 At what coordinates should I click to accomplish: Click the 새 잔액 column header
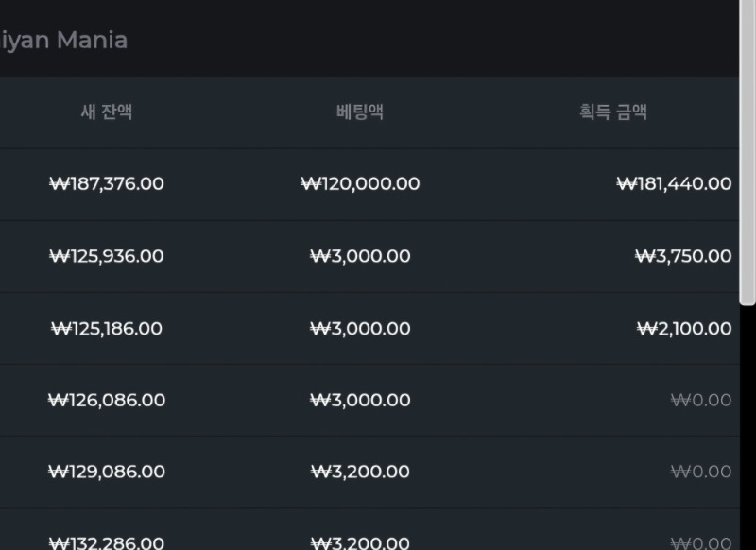[x=107, y=112]
